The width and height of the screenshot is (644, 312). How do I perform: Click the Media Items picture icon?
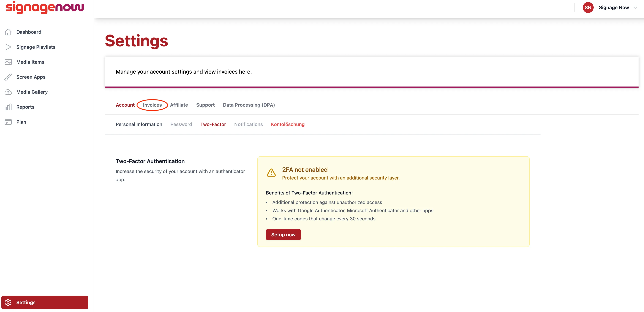(8, 62)
